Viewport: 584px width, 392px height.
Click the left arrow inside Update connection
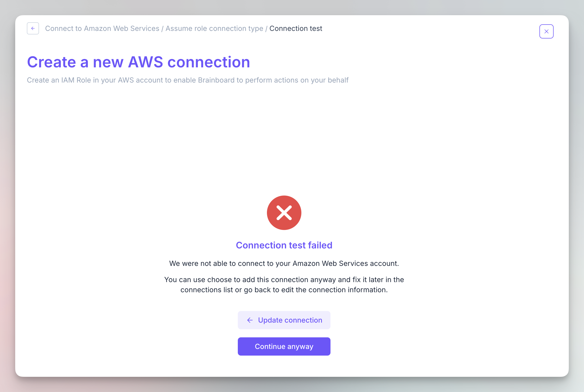[250, 320]
